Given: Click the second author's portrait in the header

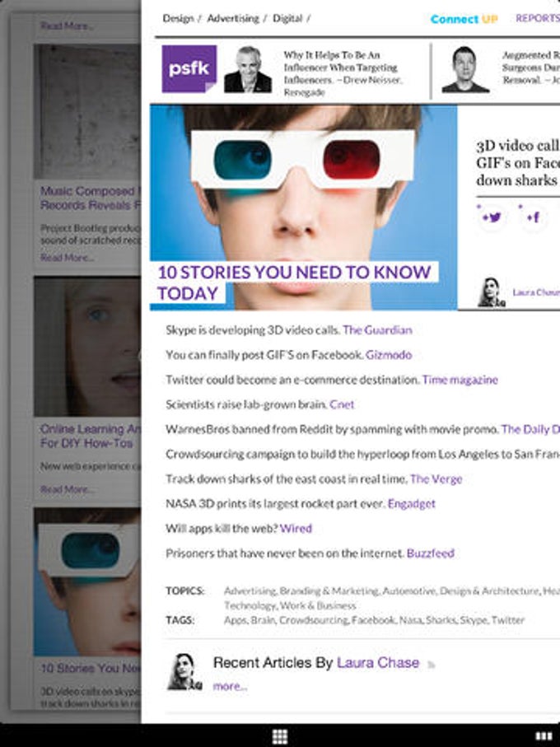Looking at the screenshot, I should [465, 69].
